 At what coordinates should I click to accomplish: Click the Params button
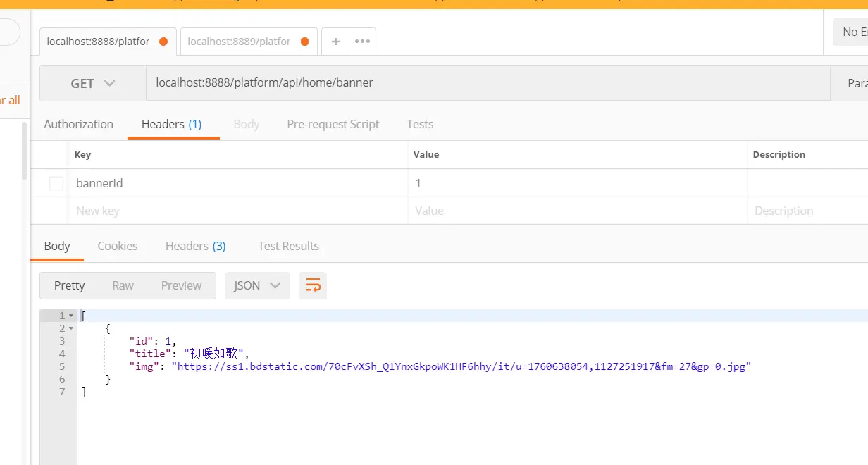850,83
